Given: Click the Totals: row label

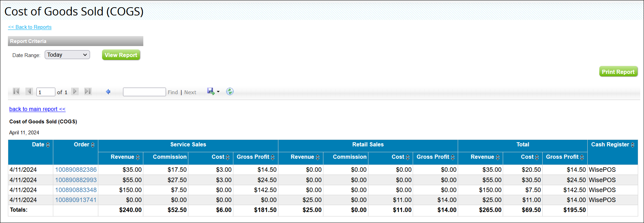Looking at the screenshot, I should [19, 210].
